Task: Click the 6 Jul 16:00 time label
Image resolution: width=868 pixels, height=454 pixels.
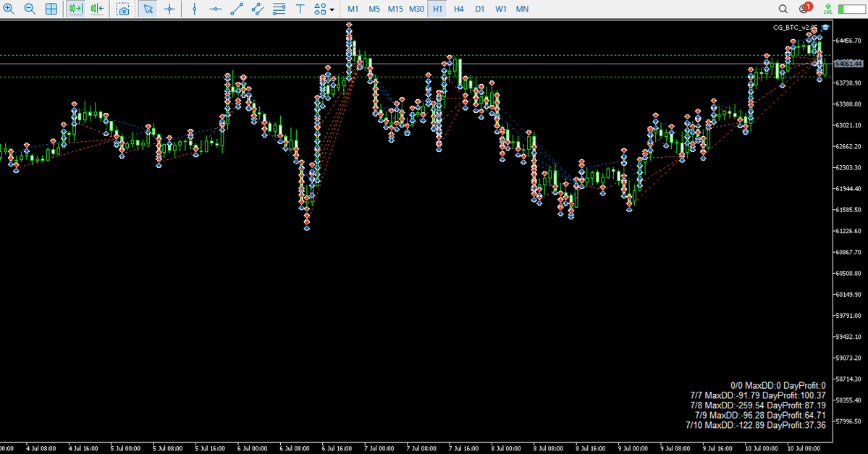Action: pos(337,448)
